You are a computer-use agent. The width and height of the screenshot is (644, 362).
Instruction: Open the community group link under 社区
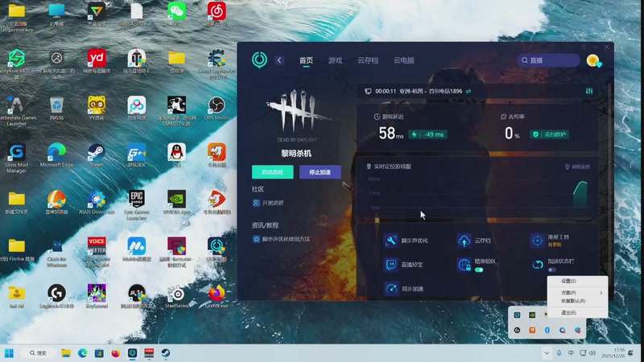point(268,203)
